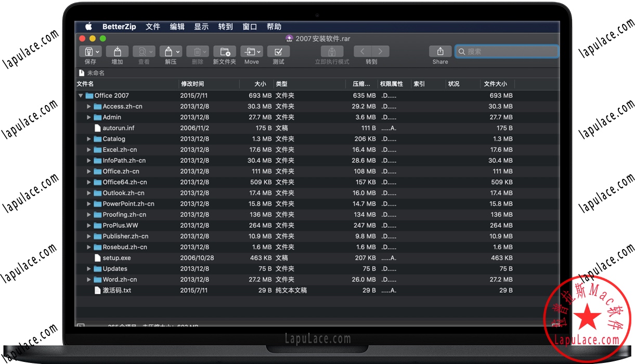Expand the Outlook.zh-cn folder

[89, 193]
